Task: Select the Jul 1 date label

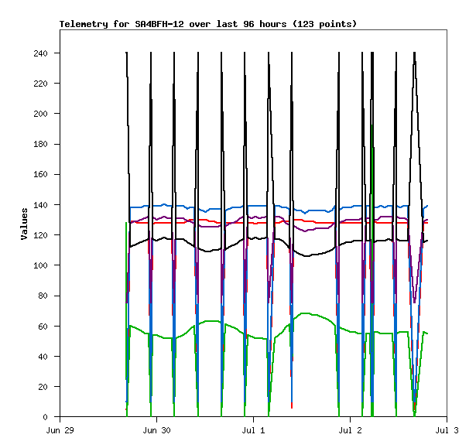Action: tap(254, 429)
